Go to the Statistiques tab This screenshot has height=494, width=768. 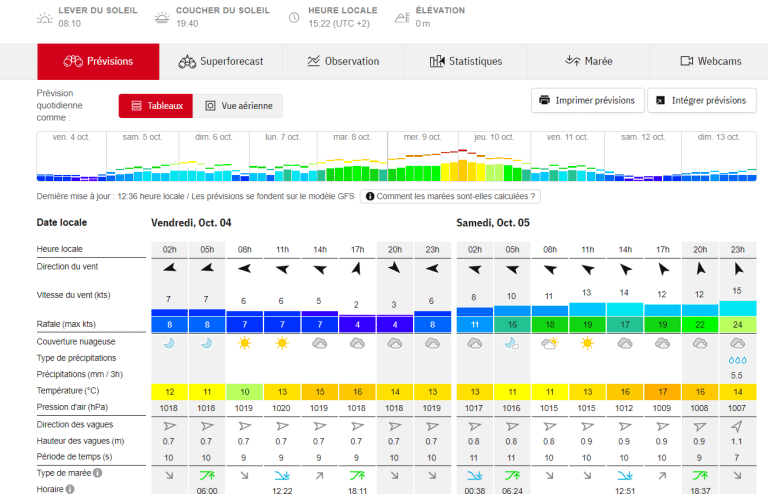coord(466,61)
